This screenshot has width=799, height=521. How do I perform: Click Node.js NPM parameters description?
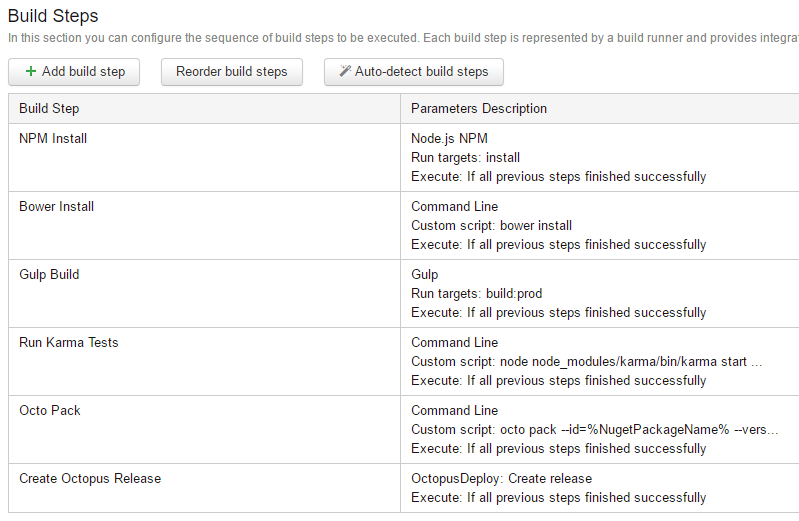449,139
